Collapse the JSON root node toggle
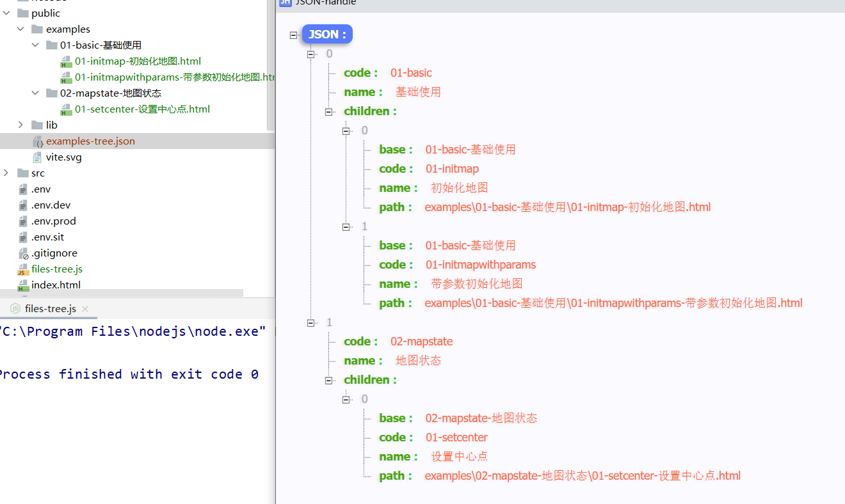 (x=294, y=35)
